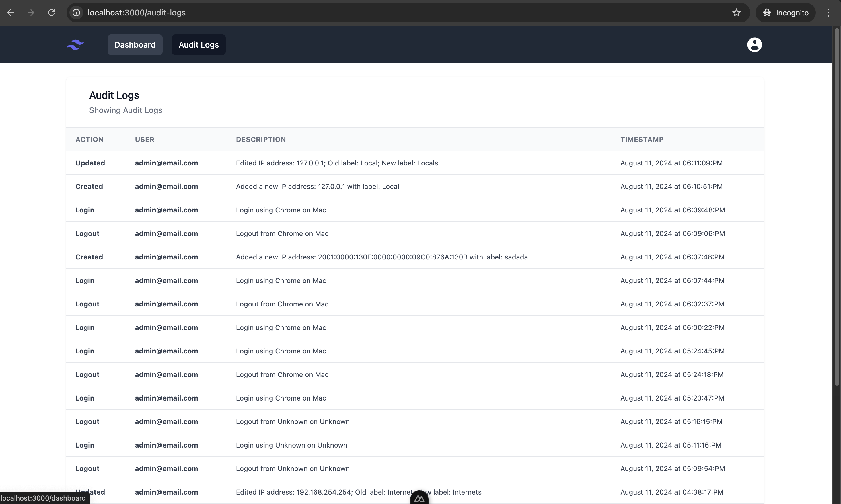The height and width of the screenshot is (504, 841).
Task: Click 'Logout from Unknown on Unknown' at 05:16:15 PM
Action: (x=293, y=421)
